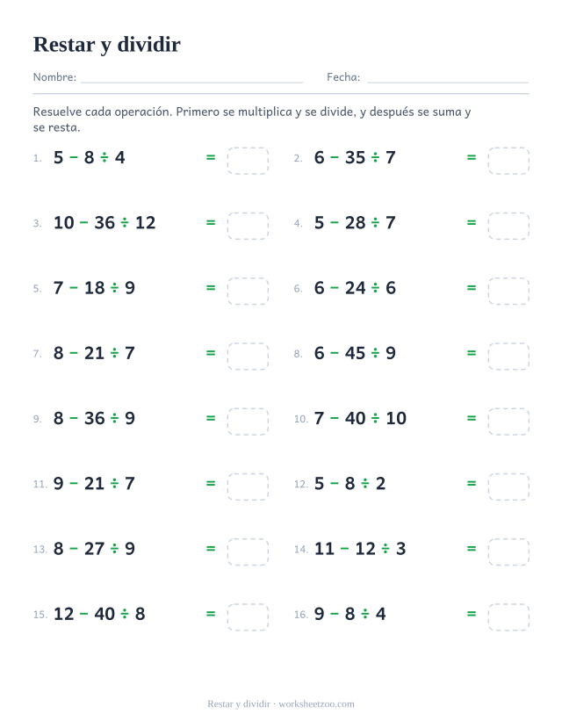The image size is (562, 728).
Task: Click answer box for 9 − 21 ÷ 7
Action: [x=248, y=487]
